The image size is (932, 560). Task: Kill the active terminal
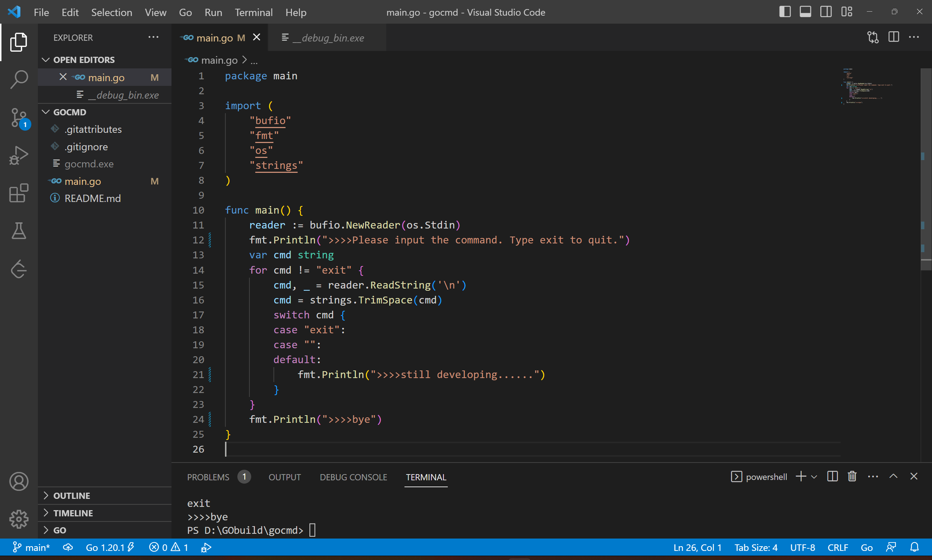pyautogui.click(x=852, y=476)
